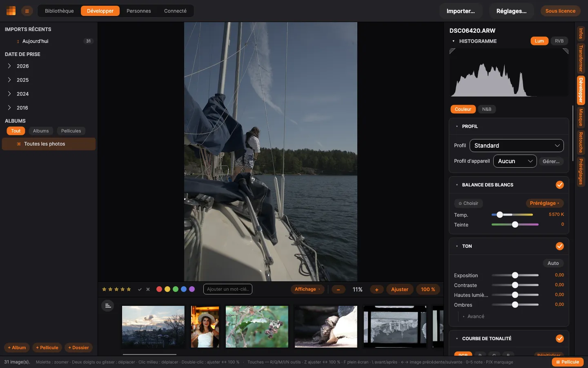Apply blue color label

[x=184, y=289]
